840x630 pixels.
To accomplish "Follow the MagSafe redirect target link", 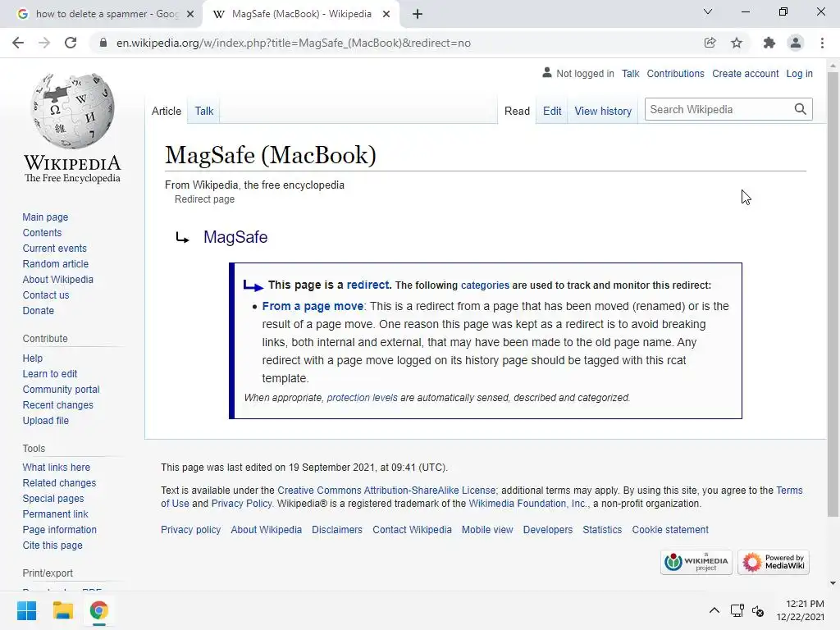I will pos(235,237).
